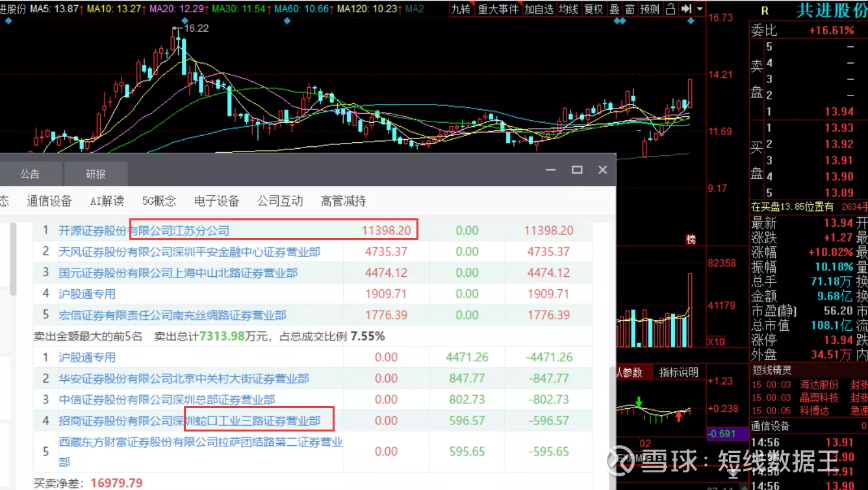
Task: Open 招商证券深圳蛇口工业三路营业部 link
Action: pyautogui.click(x=189, y=420)
